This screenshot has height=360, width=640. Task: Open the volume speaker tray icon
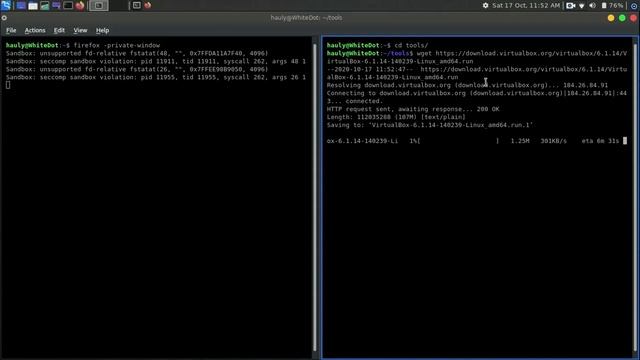click(592, 5)
